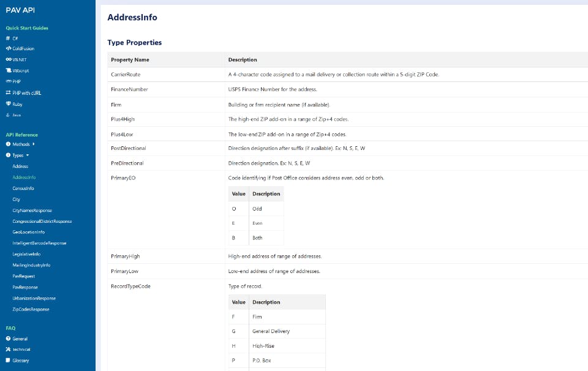Click the PHP with cURL arrows icon
This screenshot has height=371, width=588.
click(8, 92)
